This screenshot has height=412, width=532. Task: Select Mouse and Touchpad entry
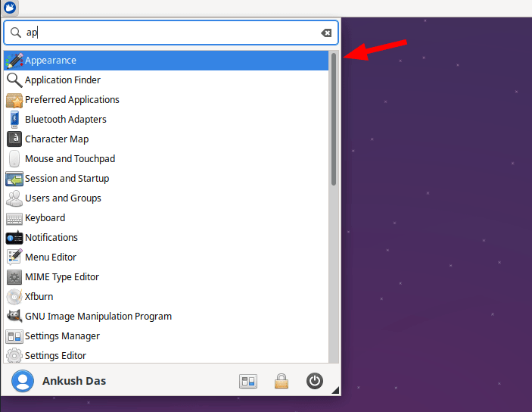point(70,159)
